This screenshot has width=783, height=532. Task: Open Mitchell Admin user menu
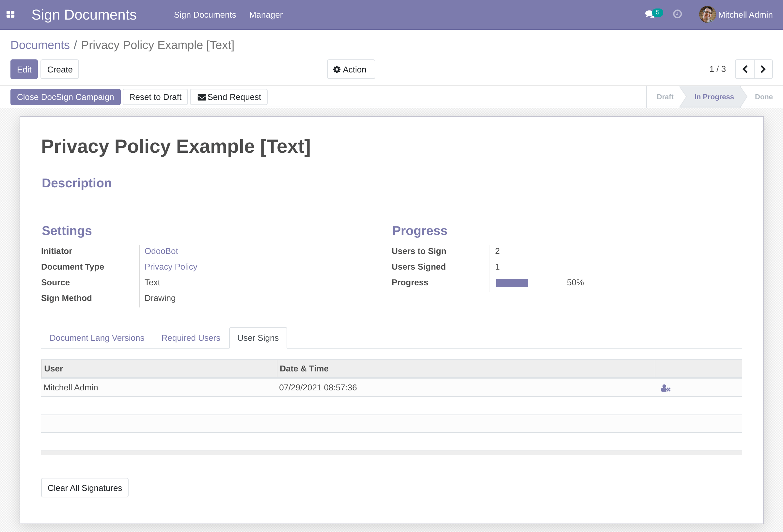pos(745,15)
